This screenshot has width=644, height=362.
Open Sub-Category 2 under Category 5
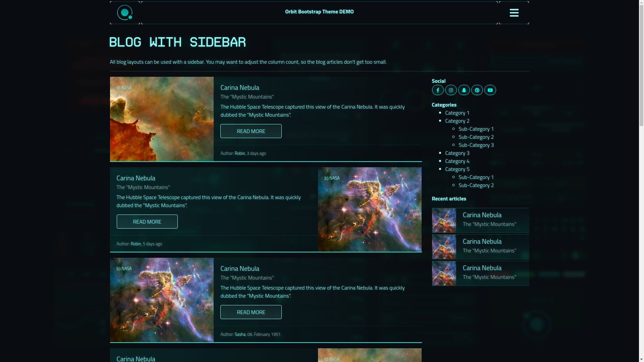coord(476,185)
